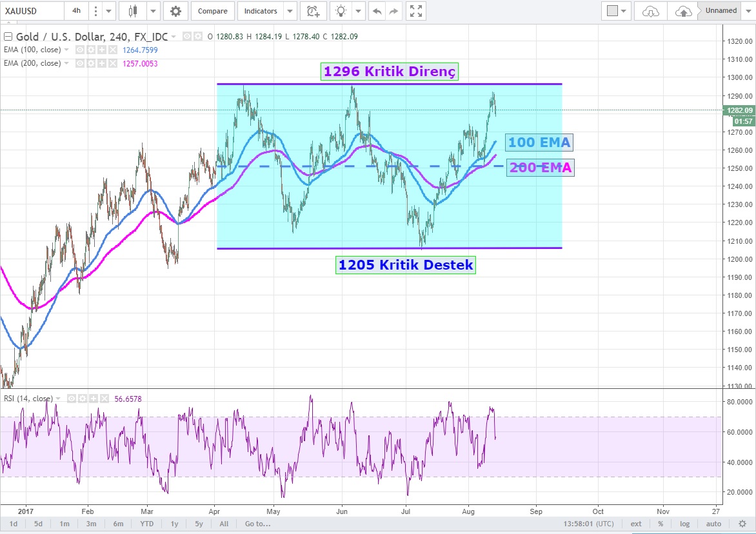This screenshot has height=534, width=756.
Task: Hide the RSI indicator
Action: [72, 399]
